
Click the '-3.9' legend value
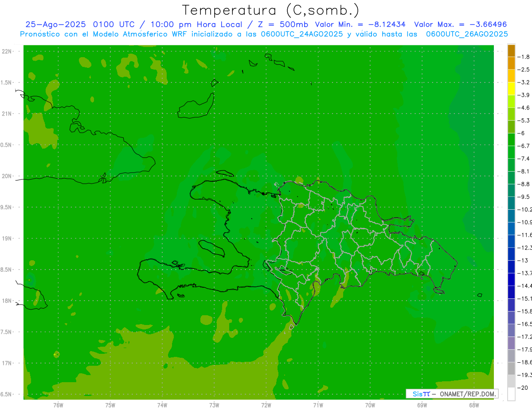(x=524, y=95)
